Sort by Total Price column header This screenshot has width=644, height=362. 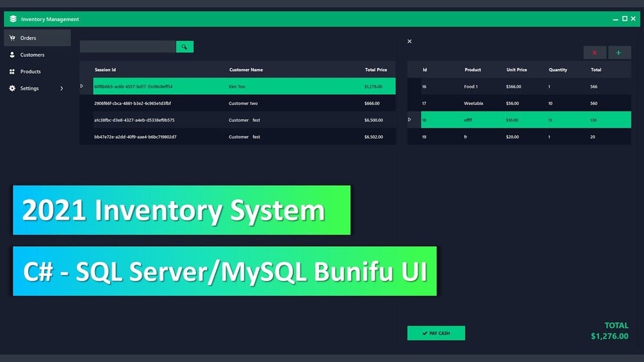[x=376, y=70]
